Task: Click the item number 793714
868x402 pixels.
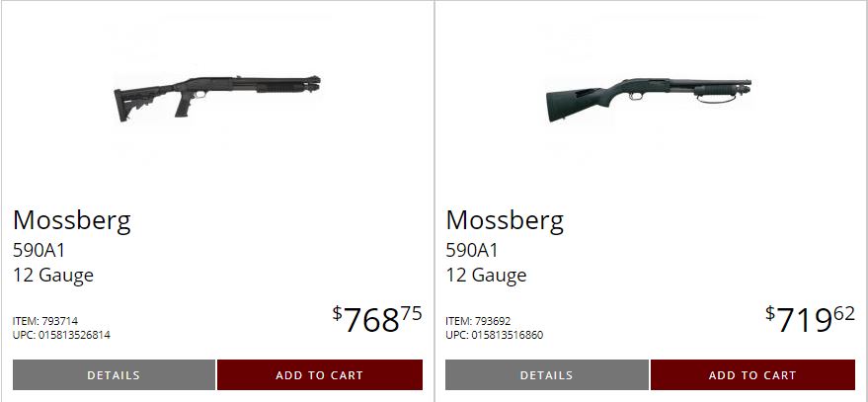Action: coord(60,321)
